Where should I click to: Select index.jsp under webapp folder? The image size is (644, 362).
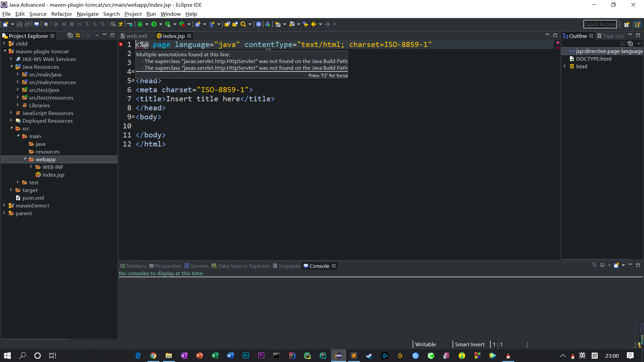pos(53,175)
